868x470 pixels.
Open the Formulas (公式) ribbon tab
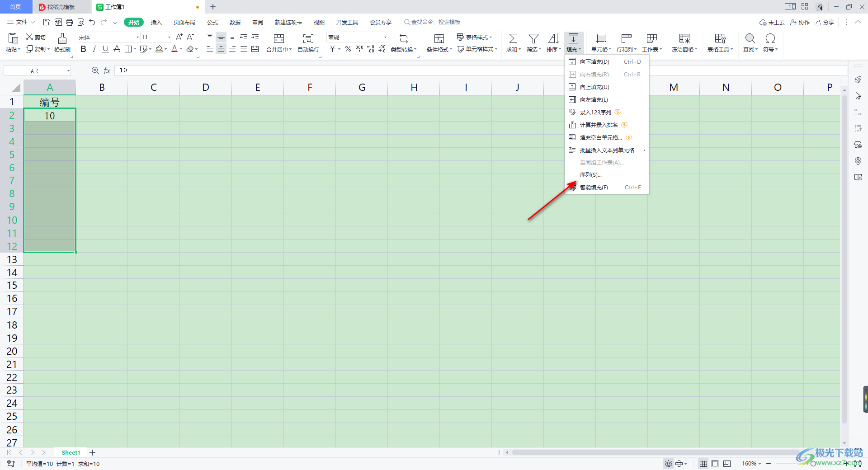(212, 22)
